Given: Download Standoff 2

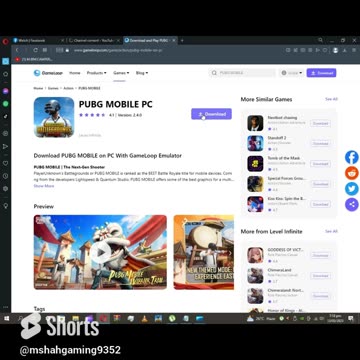Looking at the screenshot, I should 320,144.
